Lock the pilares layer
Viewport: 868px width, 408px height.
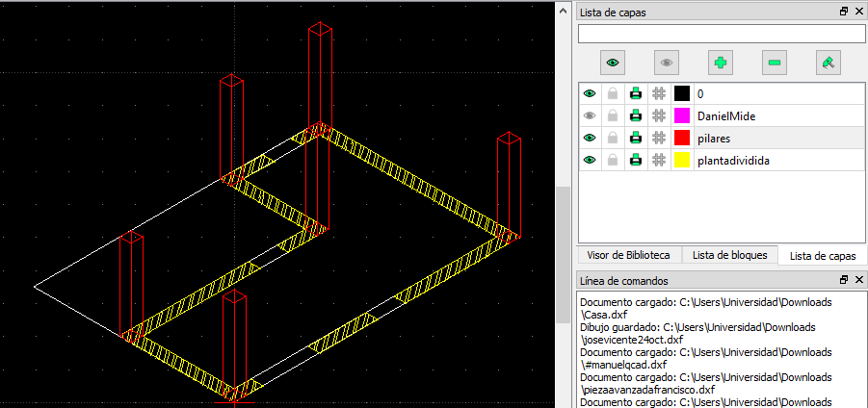(613, 138)
